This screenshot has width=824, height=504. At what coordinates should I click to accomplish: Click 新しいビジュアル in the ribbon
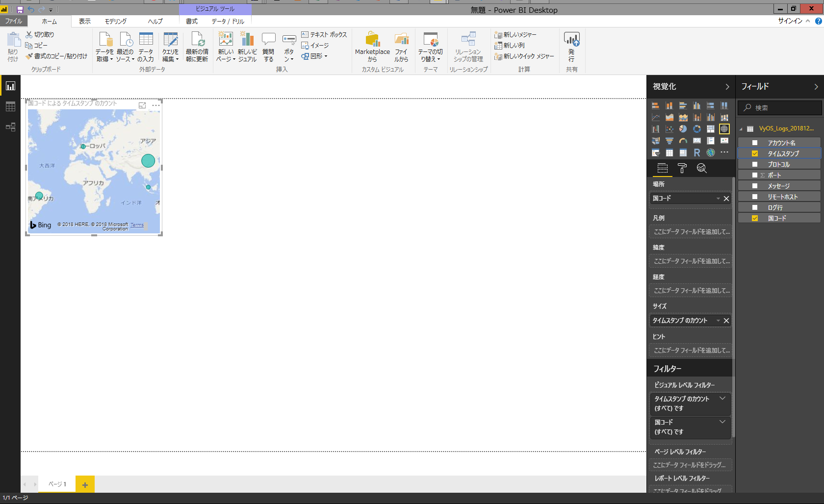[x=247, y=47]
